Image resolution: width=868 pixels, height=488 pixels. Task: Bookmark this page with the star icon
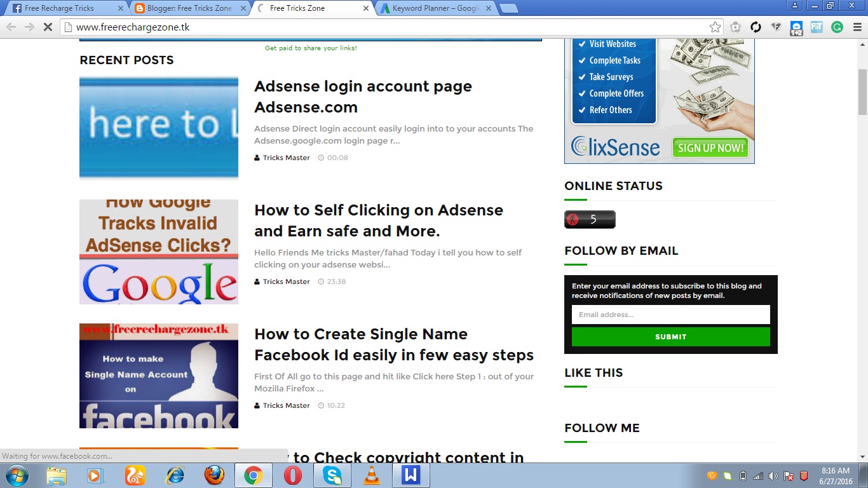coord(715,27)
